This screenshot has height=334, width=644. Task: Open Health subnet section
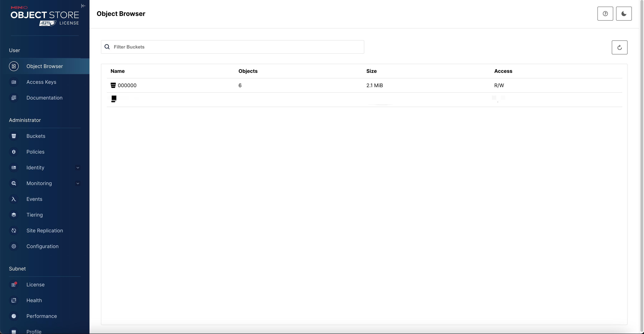pyautogui.click(x=34, y=300)
